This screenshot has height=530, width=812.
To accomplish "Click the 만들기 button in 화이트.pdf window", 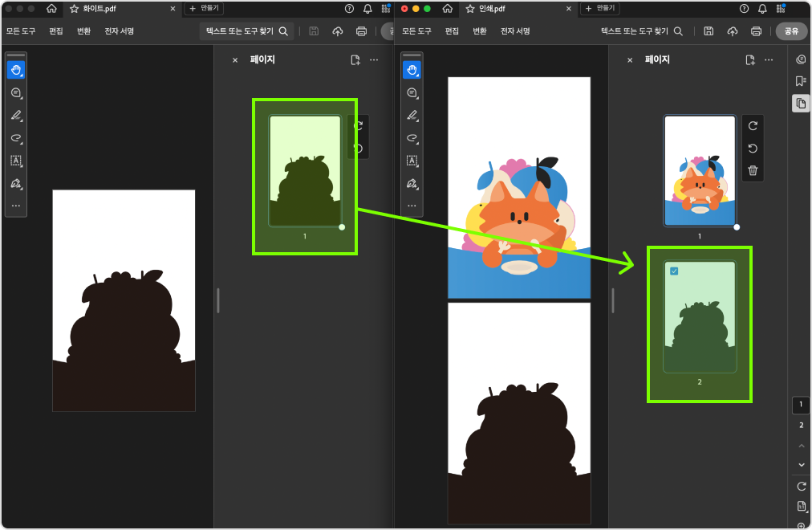I will [205, 8].
